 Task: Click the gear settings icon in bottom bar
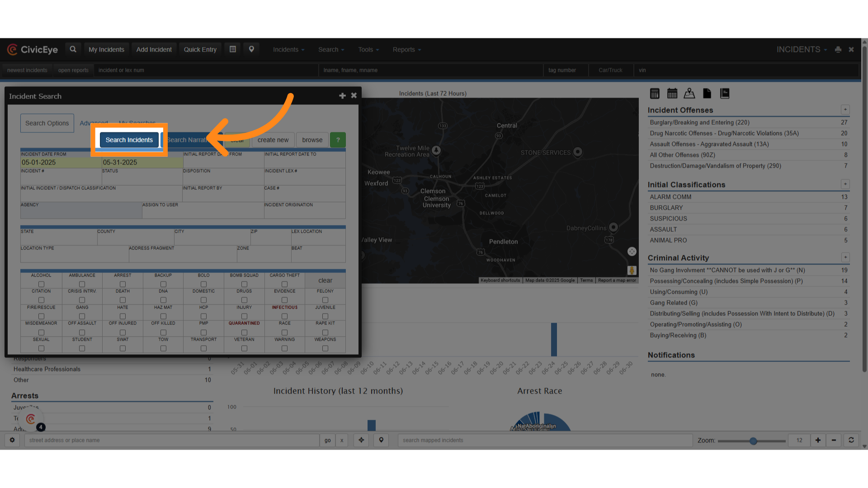(x=12, y=440)
